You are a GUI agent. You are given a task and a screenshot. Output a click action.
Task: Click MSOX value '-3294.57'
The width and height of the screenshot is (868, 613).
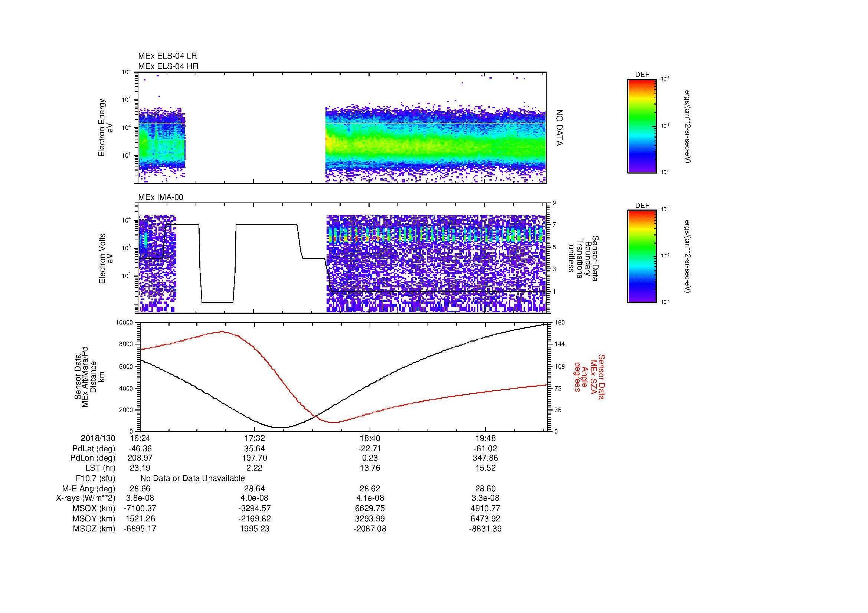pyautogui.click(x=255, y=508)
